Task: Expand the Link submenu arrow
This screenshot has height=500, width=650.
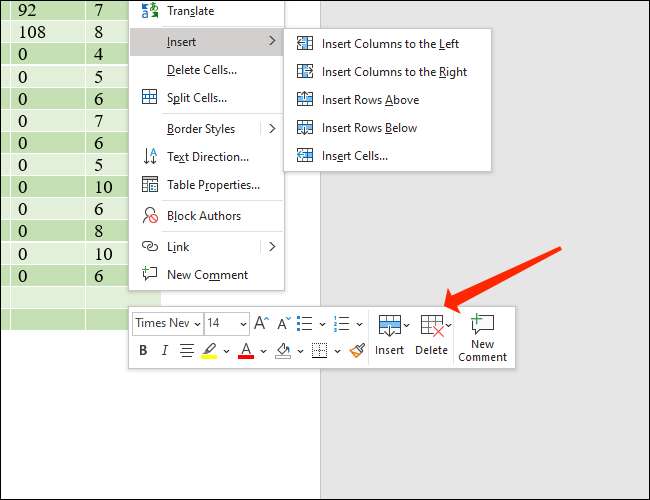Action: (272, 247)
